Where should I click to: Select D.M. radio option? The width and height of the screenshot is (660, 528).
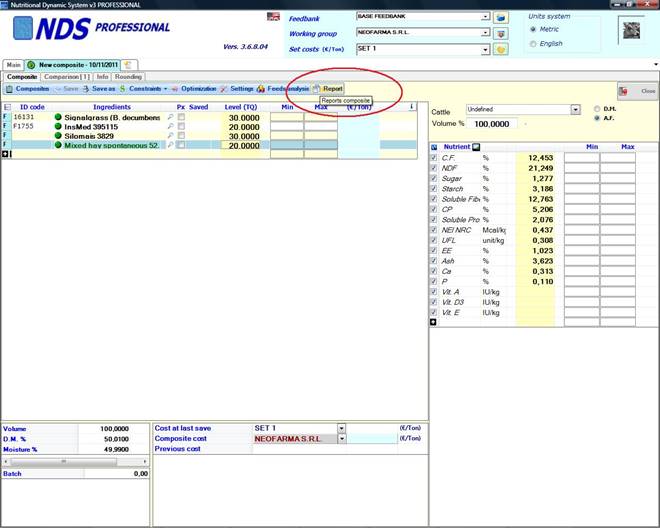(597, 109)
